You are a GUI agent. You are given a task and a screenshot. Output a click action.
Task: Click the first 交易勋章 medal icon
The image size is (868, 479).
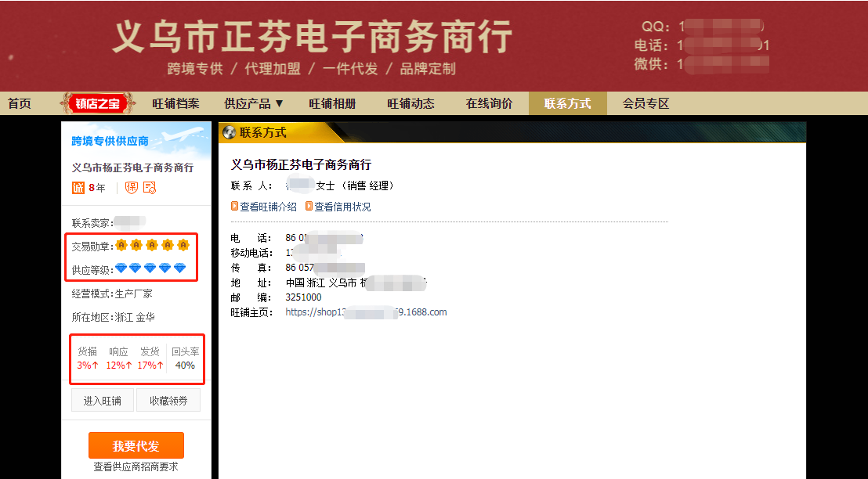point(121,245)
